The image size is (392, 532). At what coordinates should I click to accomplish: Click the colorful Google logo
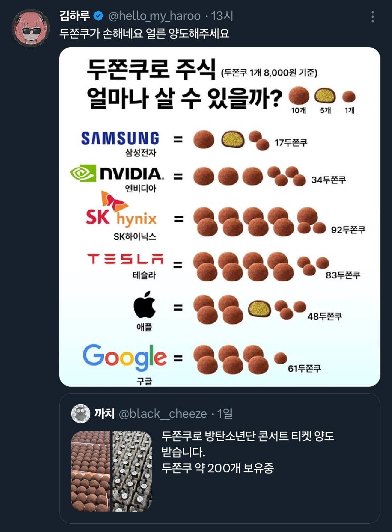(x=124, y=356)
